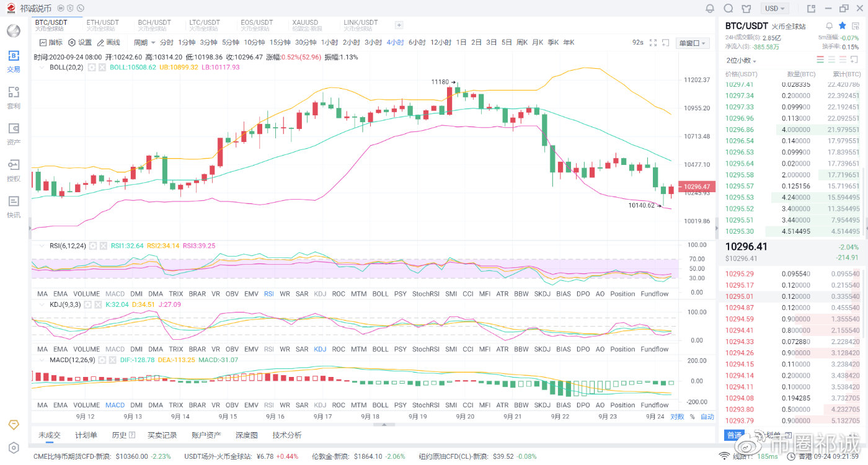Open notifications bell in title bar
The height and width of the screenshot is (465, 868).
tap(711, 9)
